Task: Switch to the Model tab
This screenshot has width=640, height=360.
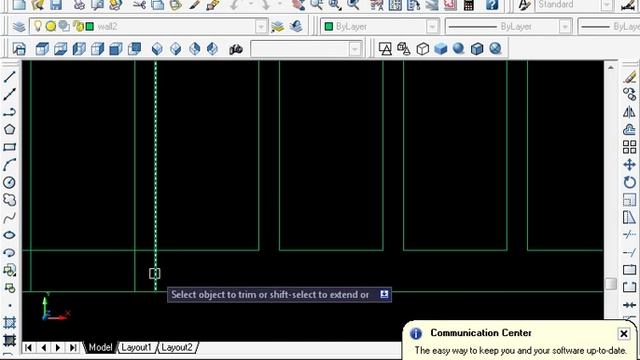Action: point(100,347)
